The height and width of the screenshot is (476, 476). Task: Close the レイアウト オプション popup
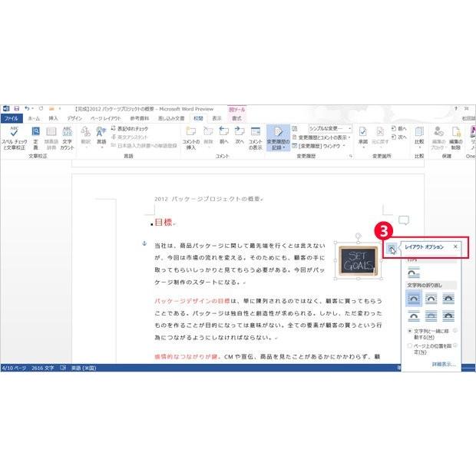click(x=455, y=246)
